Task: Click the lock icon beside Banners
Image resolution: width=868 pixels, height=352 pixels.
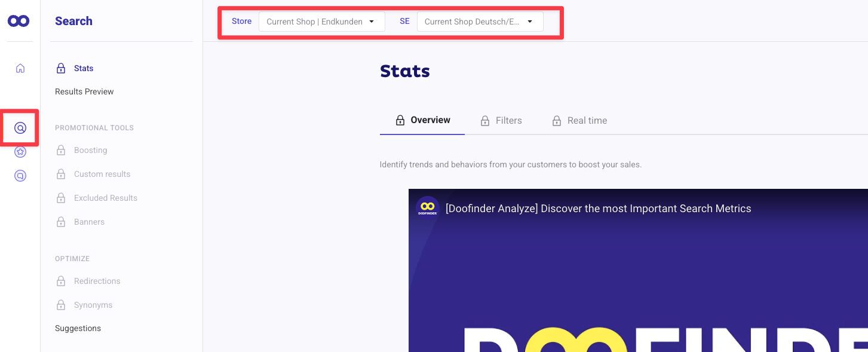Action: coord(61,222)
